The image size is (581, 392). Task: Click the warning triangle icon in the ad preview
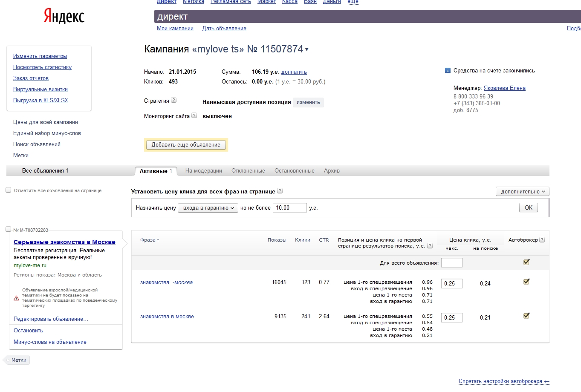tap(17, 298)
